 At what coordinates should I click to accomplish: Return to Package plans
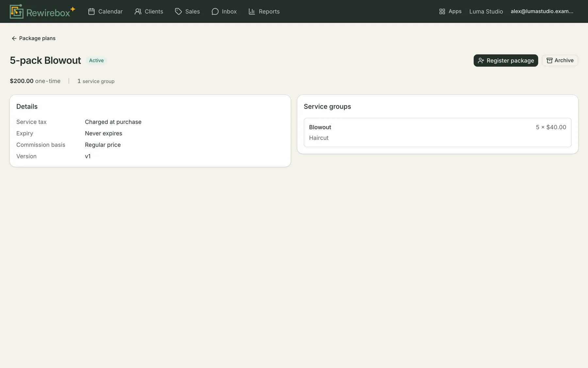point(33,38)
